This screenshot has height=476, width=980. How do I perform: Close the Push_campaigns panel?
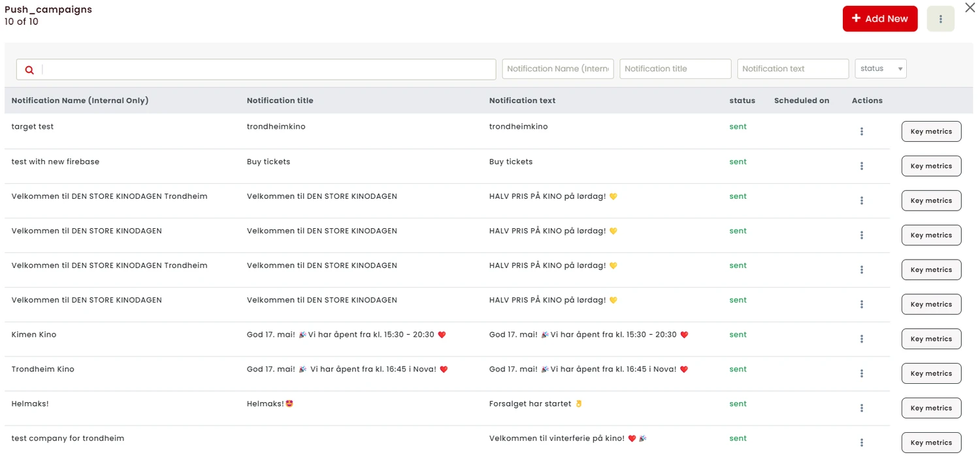click(x=970, y=8)
